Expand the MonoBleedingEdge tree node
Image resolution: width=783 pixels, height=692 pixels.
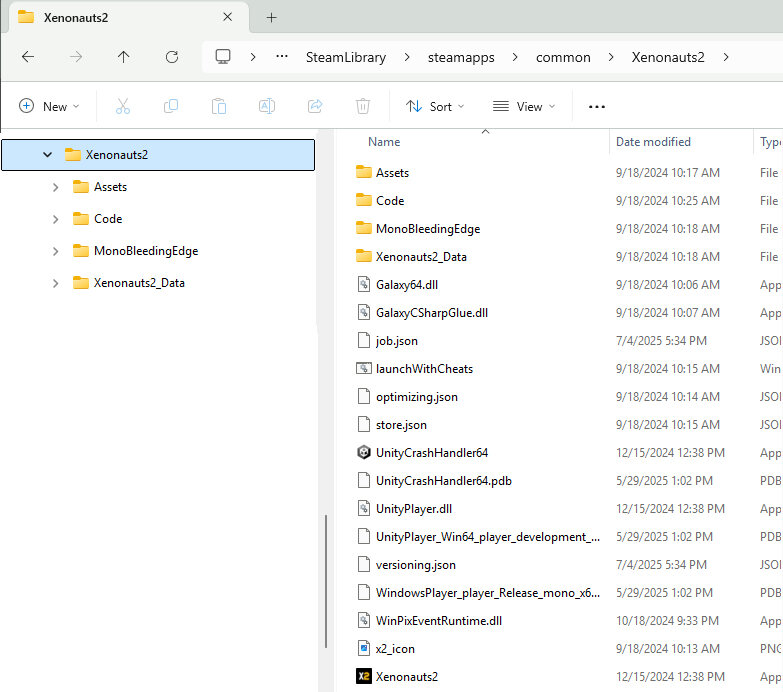pos(55,251)
